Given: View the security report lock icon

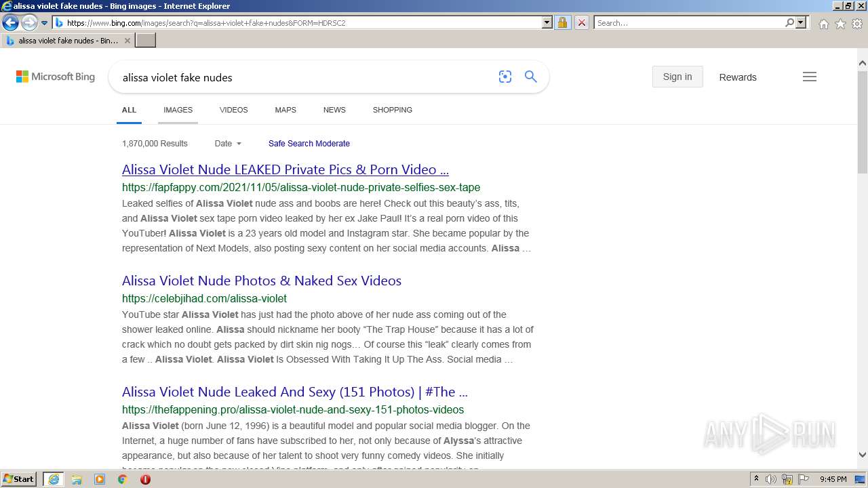Looking at the screenshot, I should [x=562, y=23].
